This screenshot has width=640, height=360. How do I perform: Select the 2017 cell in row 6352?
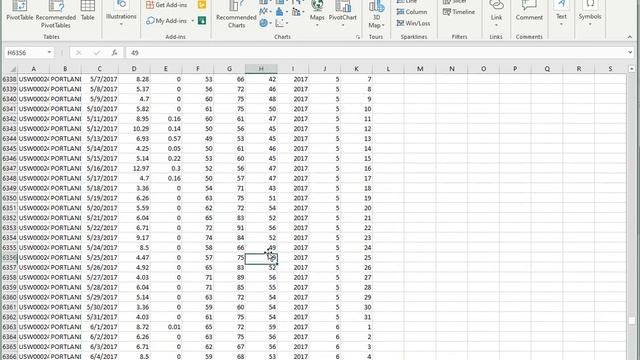tap(293, 218)
